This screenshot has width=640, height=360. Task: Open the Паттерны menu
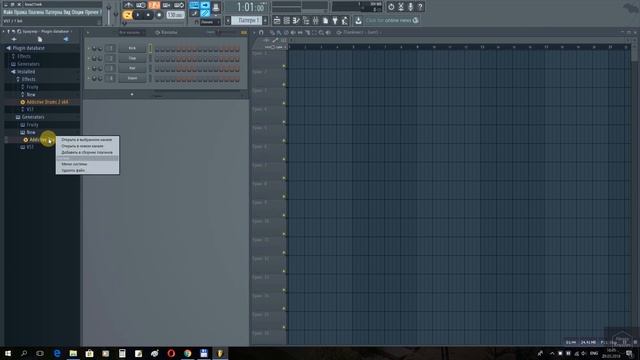53,12
